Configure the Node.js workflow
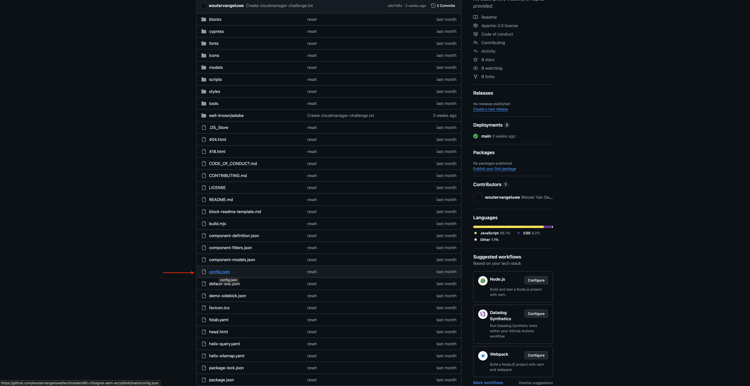 536,280
